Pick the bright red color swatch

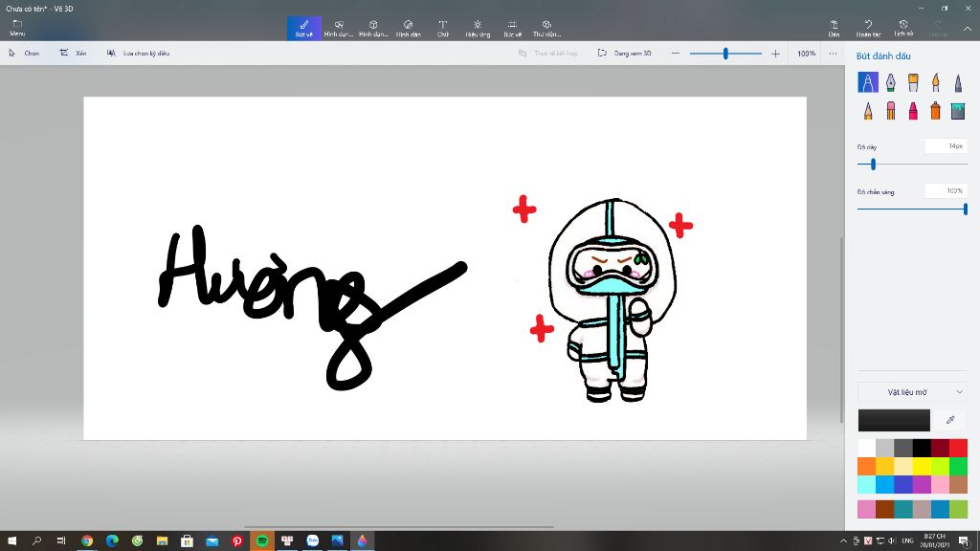point(958,448)
